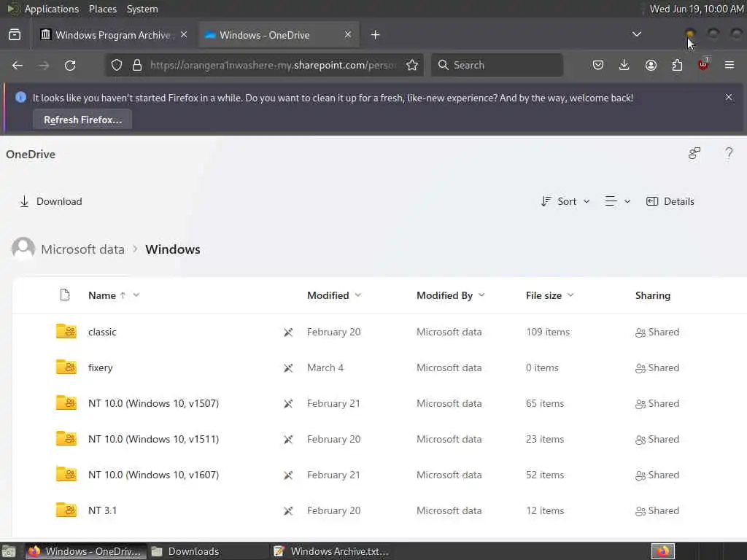The width and height of the screenshot is (747, 560).
Task: Click pin icon in fixery row
Action: [x=288, y=367]
